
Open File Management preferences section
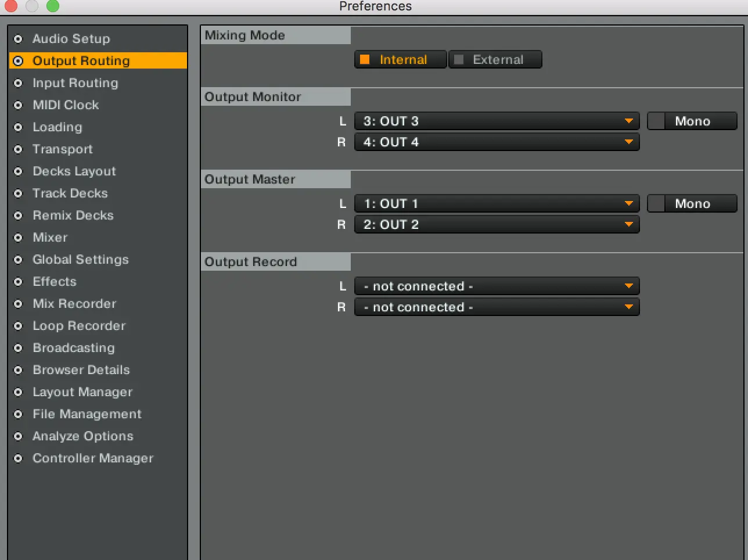tap(87, 414)
